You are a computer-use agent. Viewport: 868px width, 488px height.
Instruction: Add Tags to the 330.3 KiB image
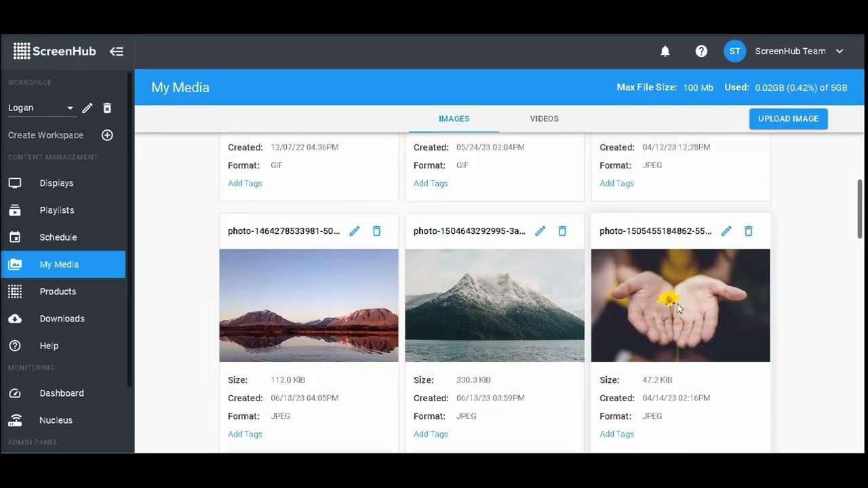431,434
